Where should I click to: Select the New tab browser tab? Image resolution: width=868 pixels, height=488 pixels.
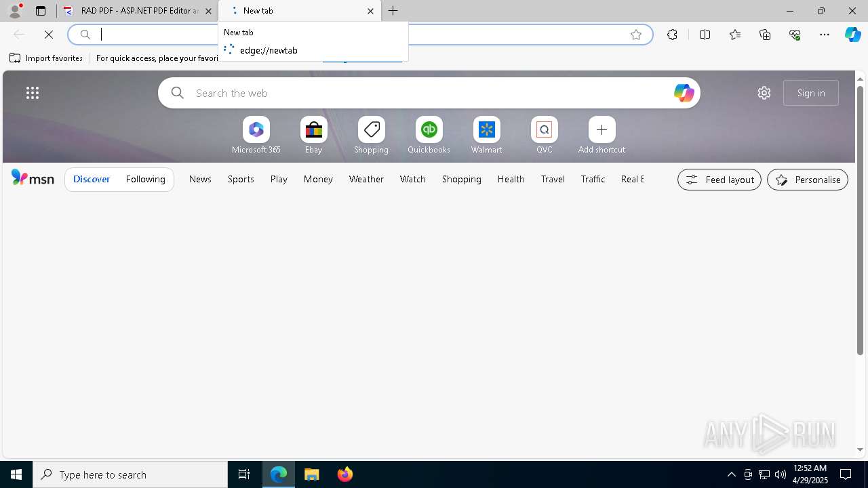pos(300,11)
